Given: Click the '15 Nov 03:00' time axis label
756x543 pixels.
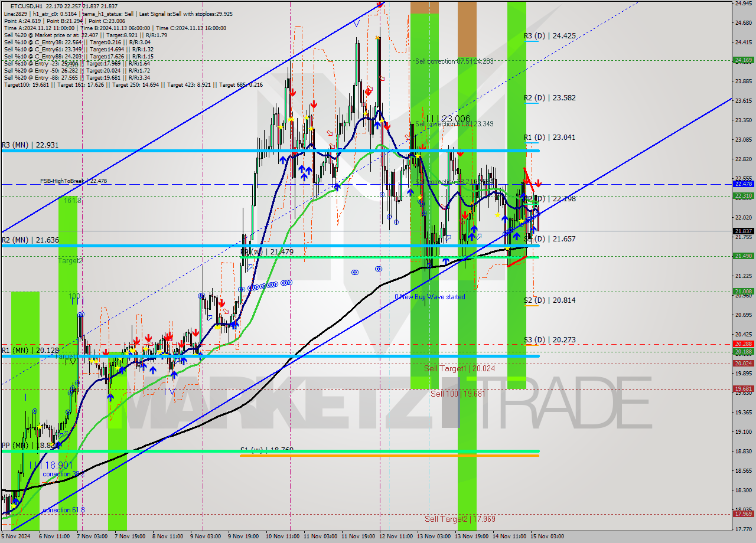Looking at the screenshot, I should click(547, 537).
